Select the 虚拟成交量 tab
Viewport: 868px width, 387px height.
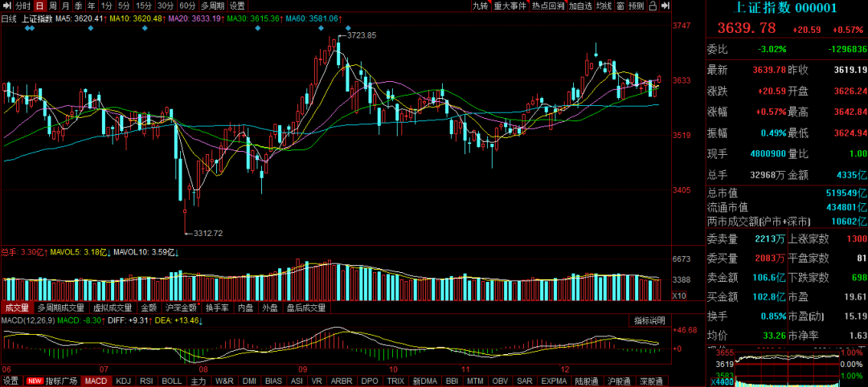coord(113,308)
